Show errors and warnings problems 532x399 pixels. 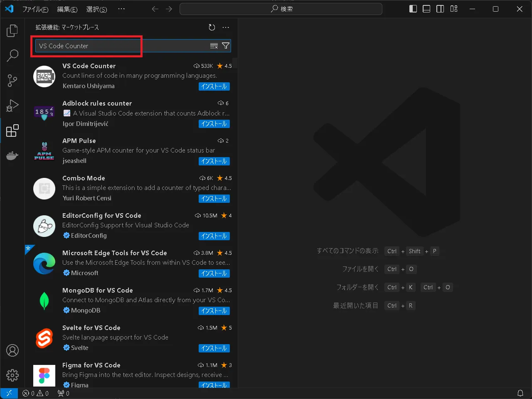pyautogui.click(x=35, y=393)
